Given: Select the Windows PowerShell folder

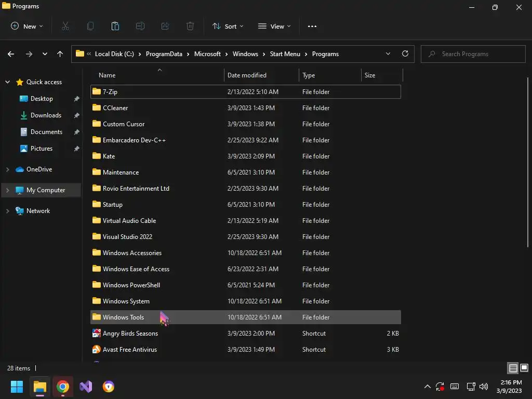Looking at the screenshot, I should tap(246, 285).
